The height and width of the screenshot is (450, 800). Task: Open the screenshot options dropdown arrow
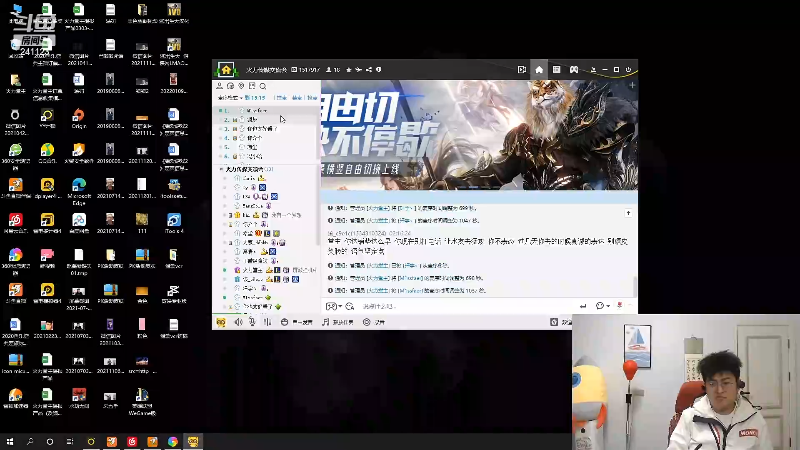coord(340,306)
